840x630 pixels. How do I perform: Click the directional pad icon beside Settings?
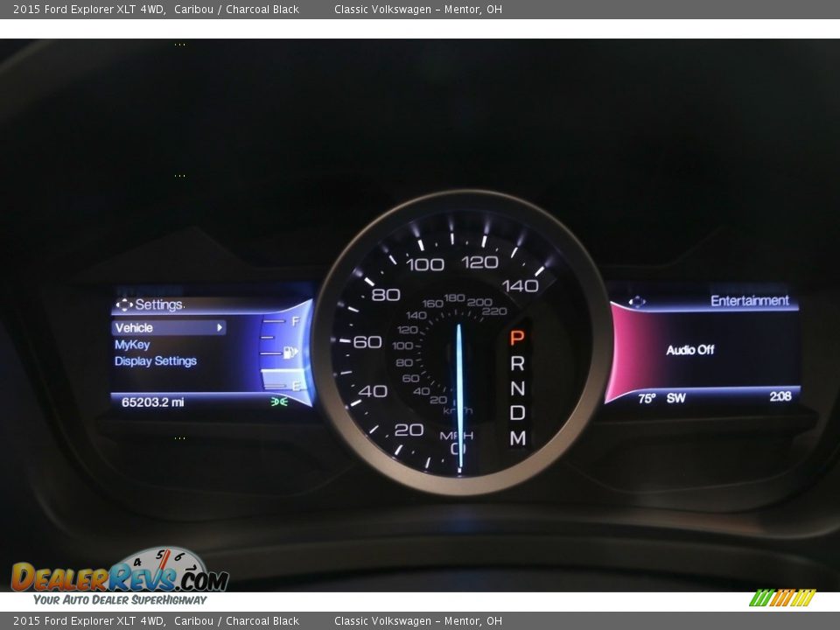coord(123,304)
